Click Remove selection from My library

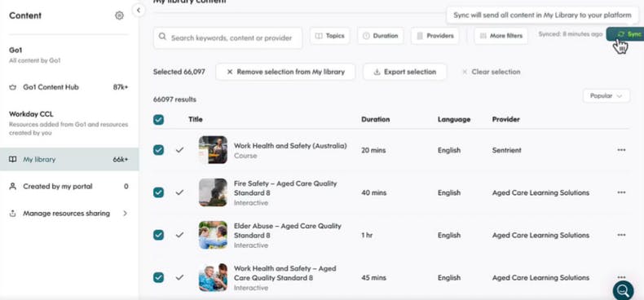click(x=285, y=72)
